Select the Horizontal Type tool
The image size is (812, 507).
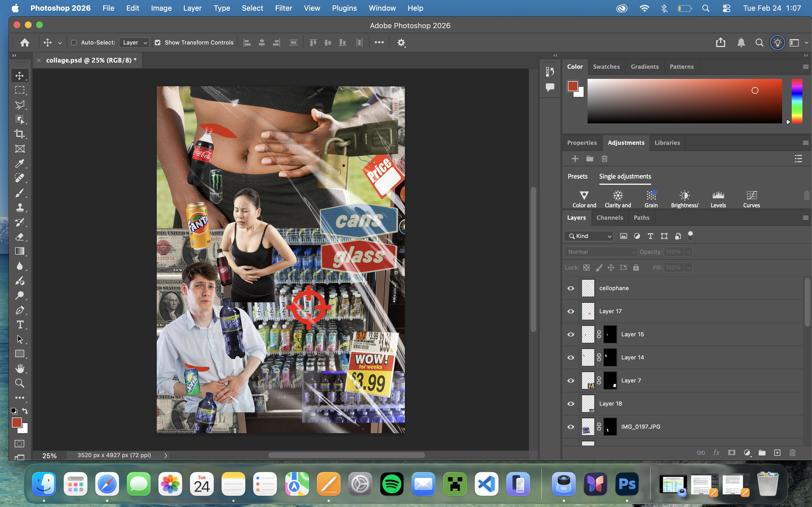tap(19, 324)
